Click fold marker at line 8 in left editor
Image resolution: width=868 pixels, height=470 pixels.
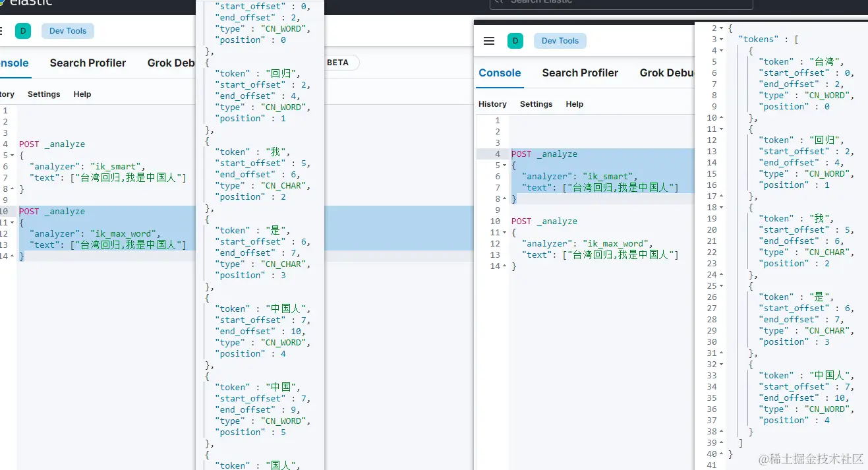click(x=13, y=189)
